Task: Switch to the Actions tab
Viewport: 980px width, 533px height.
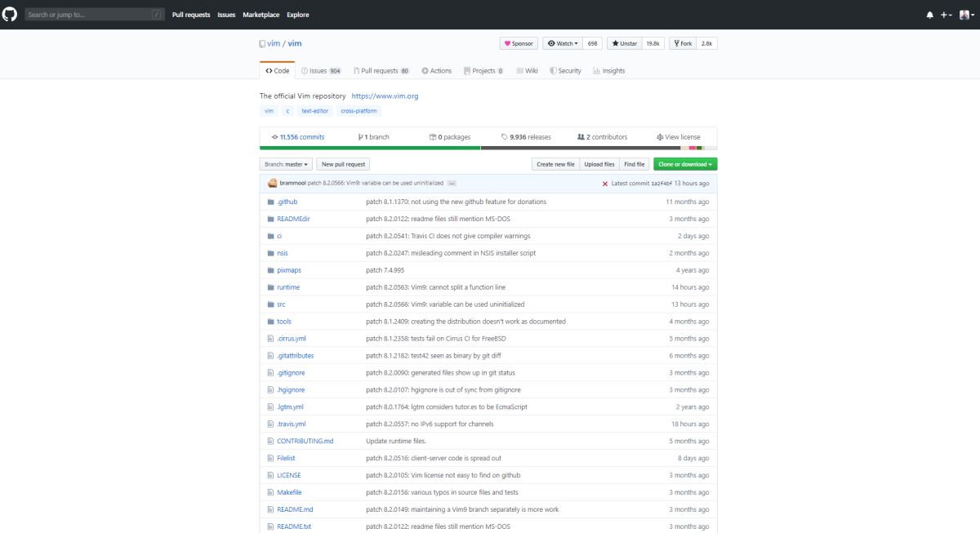Action: 437,71
